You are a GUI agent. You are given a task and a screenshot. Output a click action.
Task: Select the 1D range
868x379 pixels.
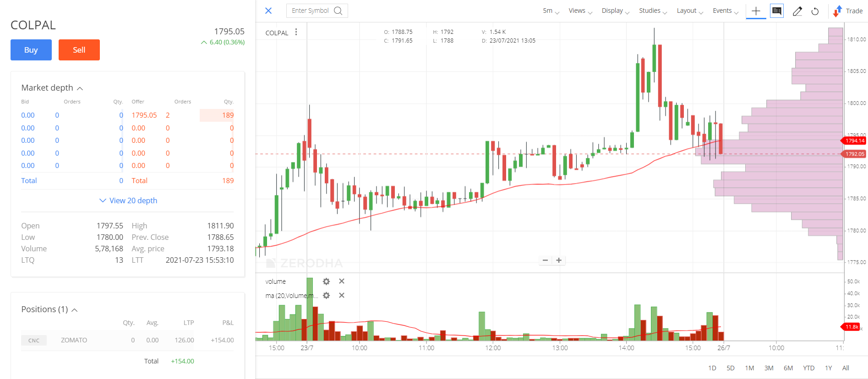[x=712, y=368]
